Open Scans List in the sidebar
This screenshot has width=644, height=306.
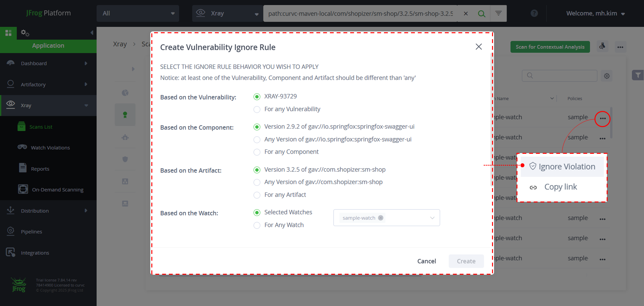(x=41, y=127)
